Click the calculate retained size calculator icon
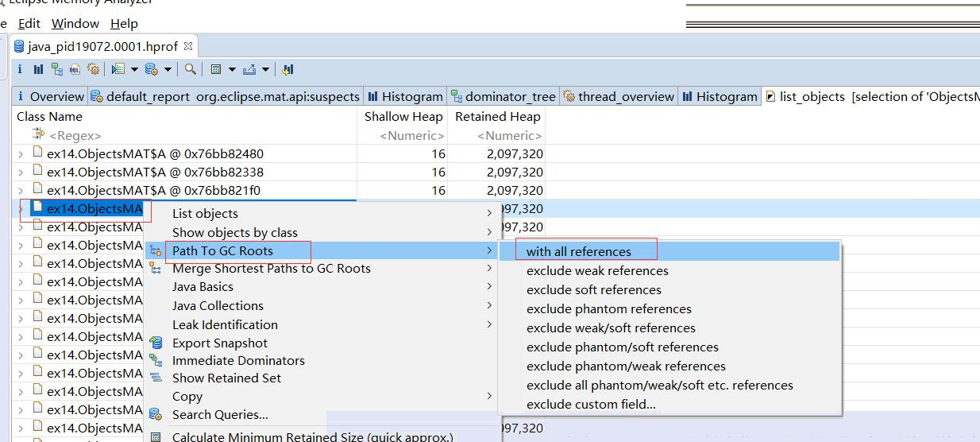980x442 pixels. point(215,69)
